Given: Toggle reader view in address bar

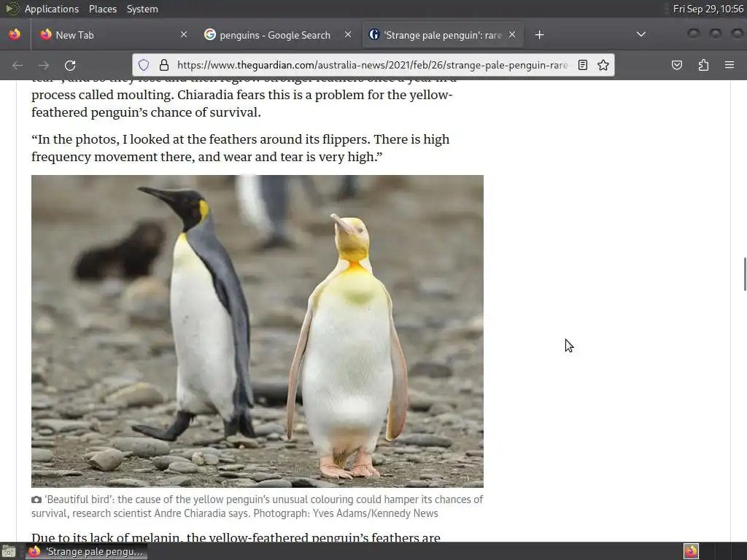Looking at the screenshot, I should tap(583, 65).
